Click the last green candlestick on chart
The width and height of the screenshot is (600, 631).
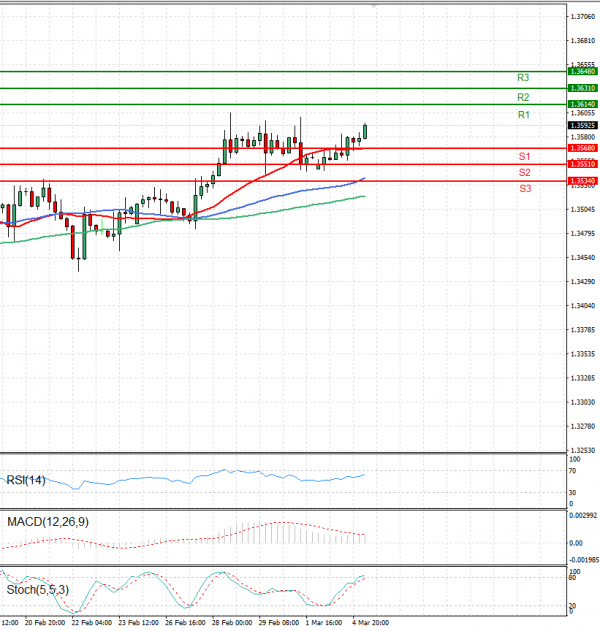(x=365, y=132)
